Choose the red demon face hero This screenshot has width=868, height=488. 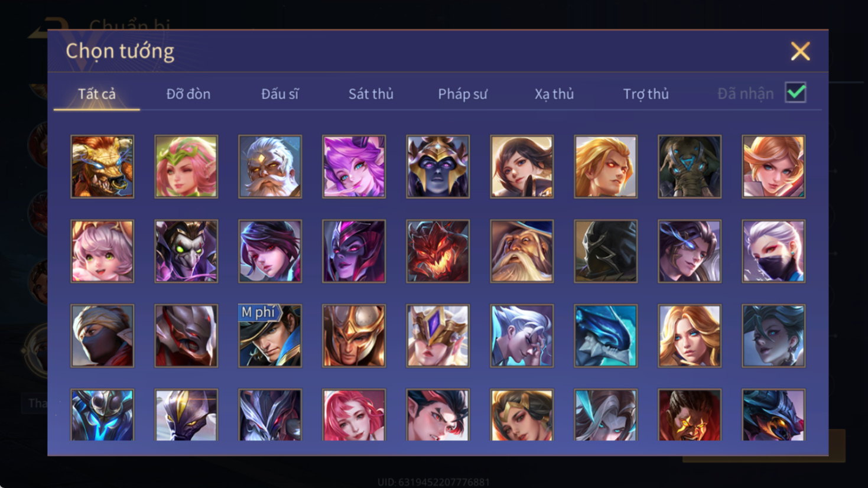coord(438,251)
